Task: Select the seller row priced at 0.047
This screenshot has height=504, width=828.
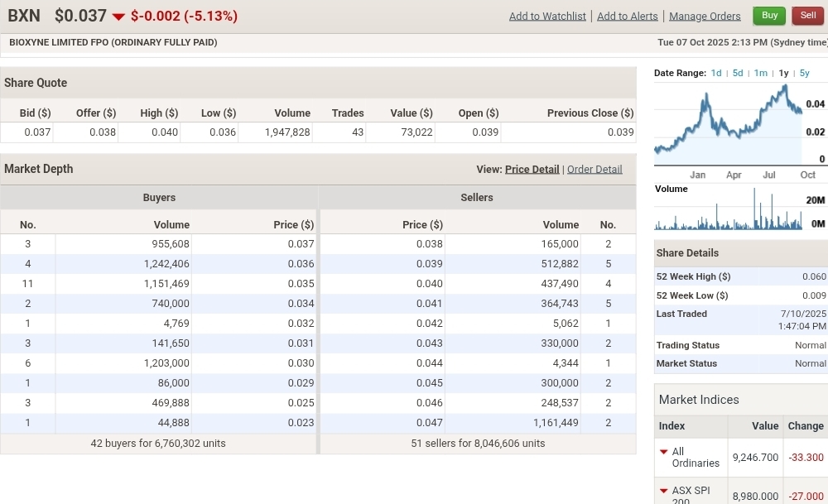Action: pyautogui.click(x=477, y=423)
